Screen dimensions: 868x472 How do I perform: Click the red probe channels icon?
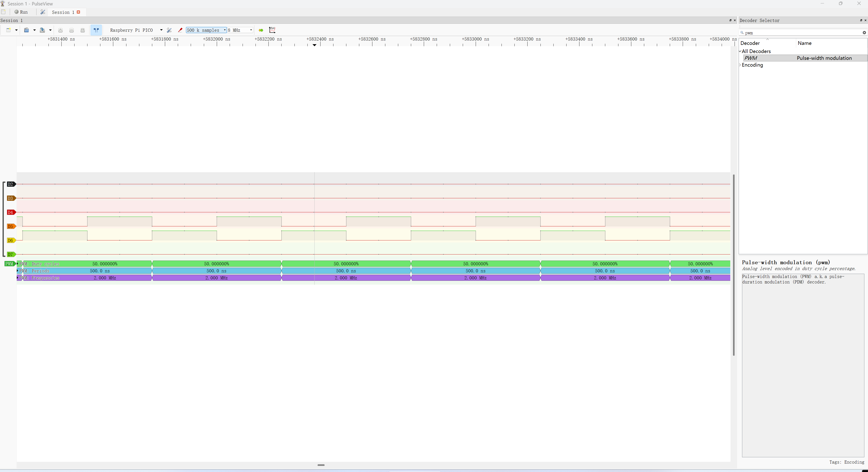[x=180, y=30]
